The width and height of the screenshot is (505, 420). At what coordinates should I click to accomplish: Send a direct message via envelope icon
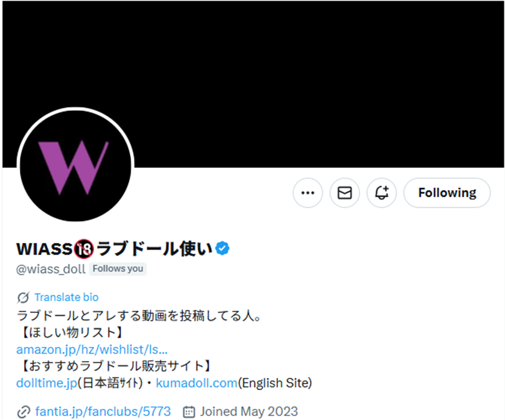(345, 193)
